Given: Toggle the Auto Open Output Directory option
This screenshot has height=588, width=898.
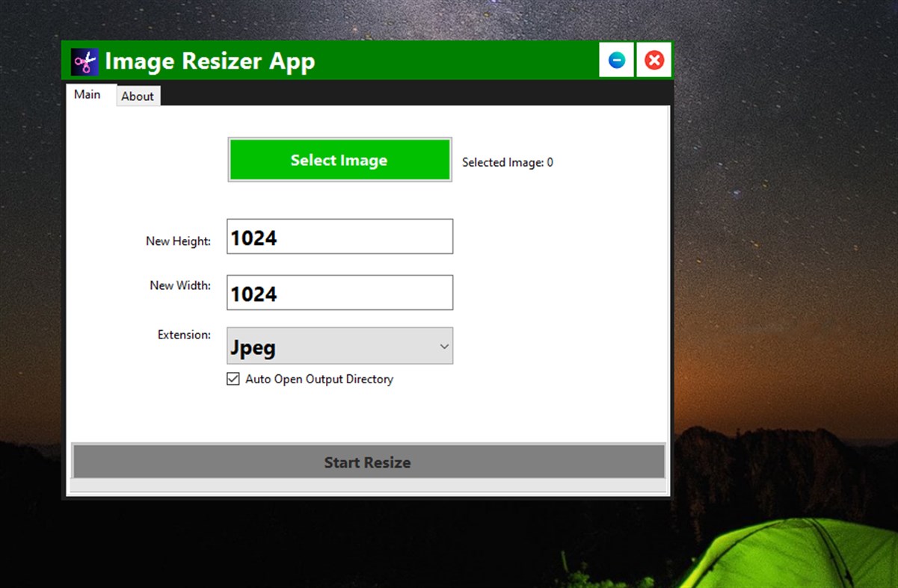Looking at the screenshot, I should coord(234,379).
